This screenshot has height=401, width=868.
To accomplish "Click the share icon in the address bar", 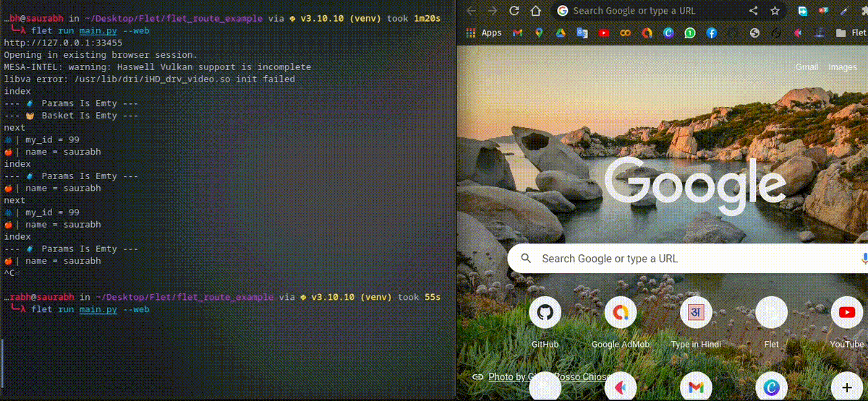I will click(753, 11).
